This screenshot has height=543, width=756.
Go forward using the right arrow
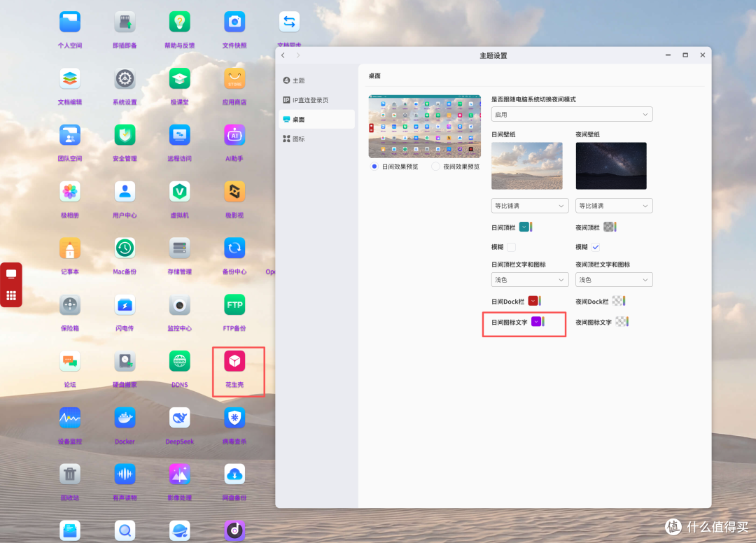(298, 55)
